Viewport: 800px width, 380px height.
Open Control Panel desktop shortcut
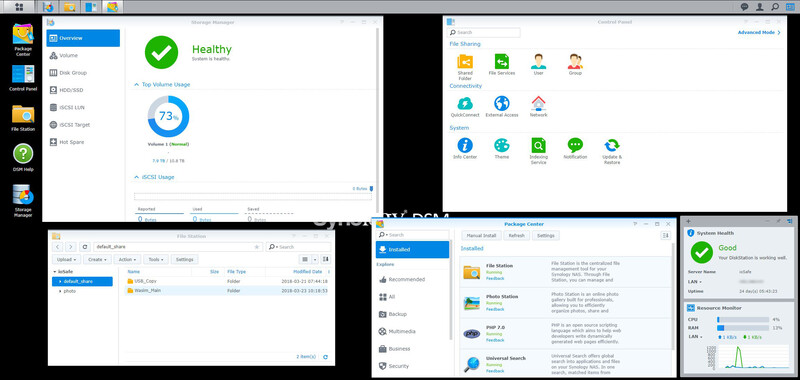pyautogui.click(x=23, y=78)
